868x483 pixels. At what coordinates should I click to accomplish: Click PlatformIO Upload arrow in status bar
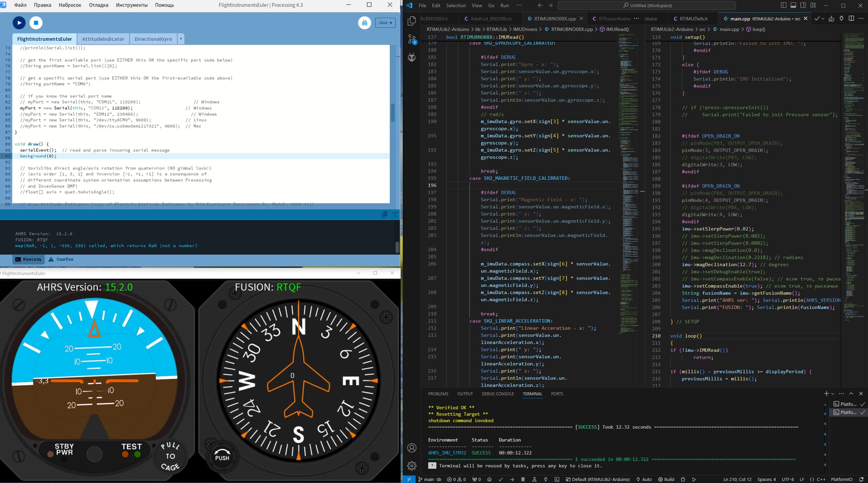(512, 479)
